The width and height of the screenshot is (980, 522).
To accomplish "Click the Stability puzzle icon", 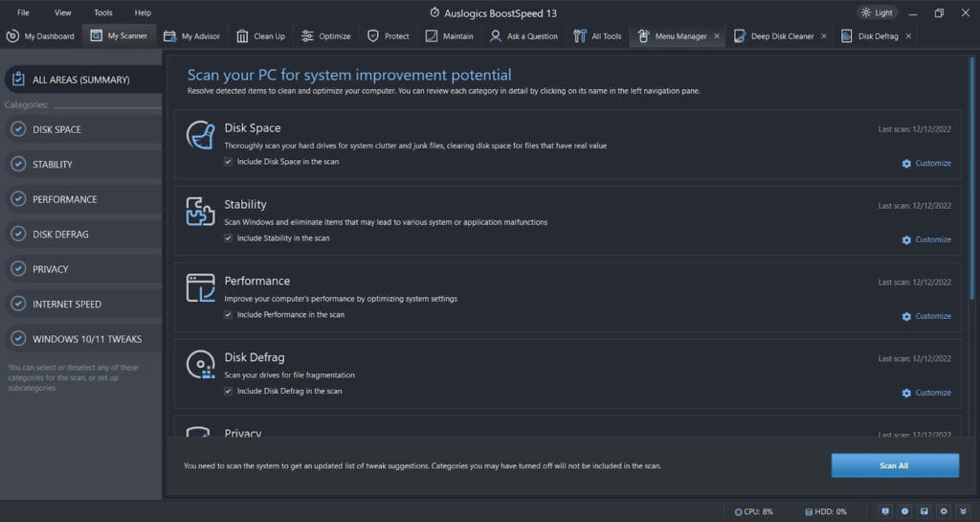I will 201,212.
